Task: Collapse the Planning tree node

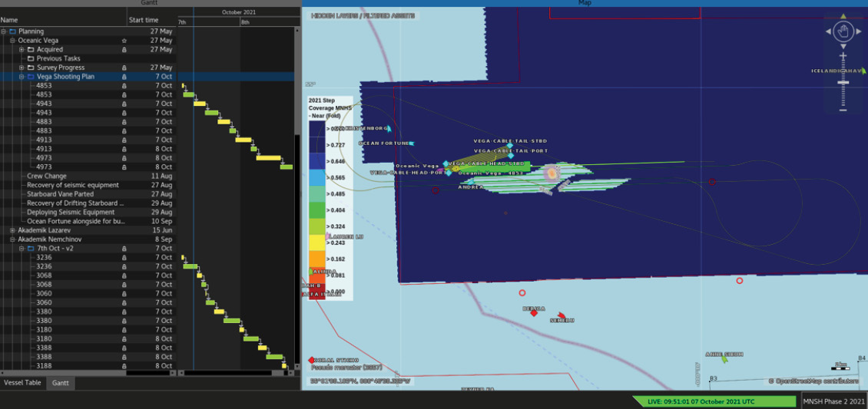Action: (3, 31)
